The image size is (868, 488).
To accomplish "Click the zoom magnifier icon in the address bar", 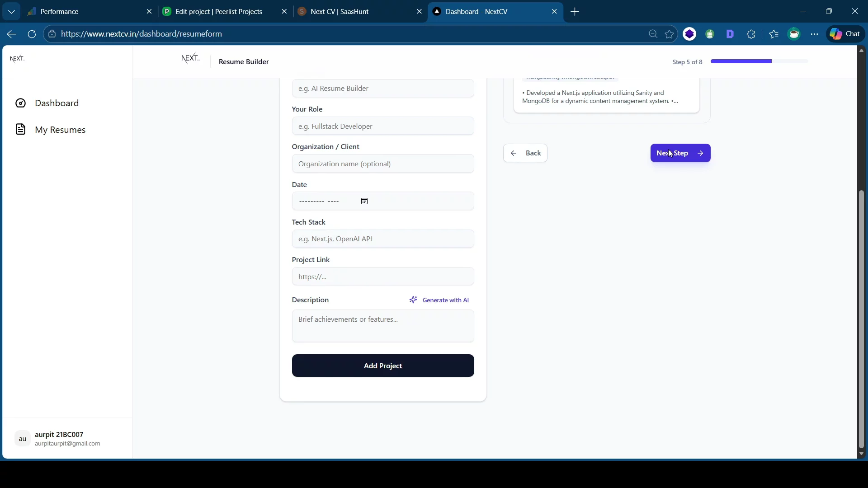I will [653, 34].
